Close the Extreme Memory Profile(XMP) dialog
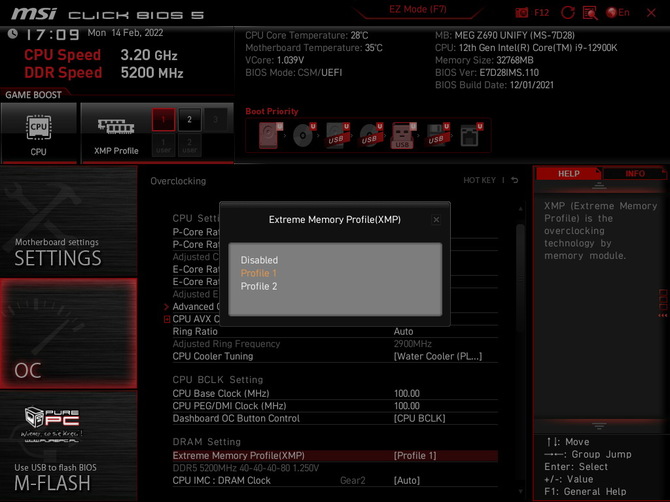The image size is (670, 502). point(436,220)
